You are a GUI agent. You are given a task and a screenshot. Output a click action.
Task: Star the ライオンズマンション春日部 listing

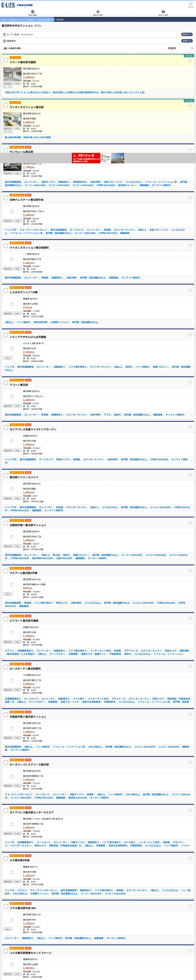190,106
